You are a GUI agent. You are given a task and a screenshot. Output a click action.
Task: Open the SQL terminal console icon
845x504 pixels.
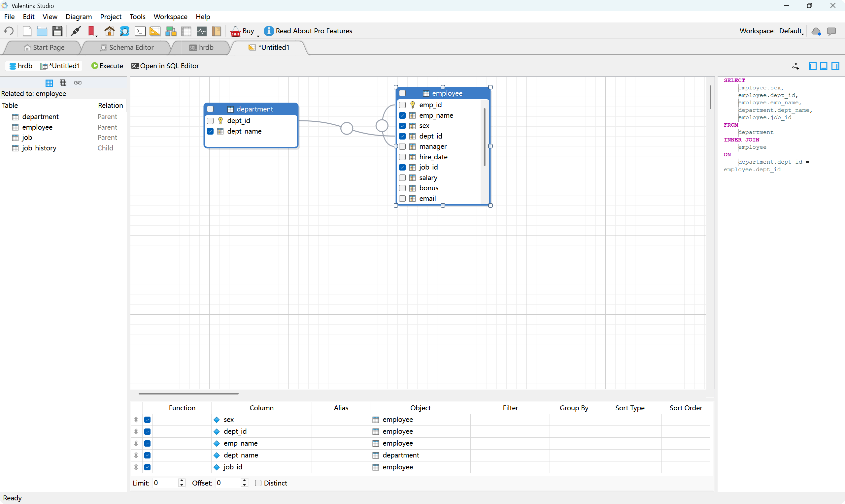point(140,31)
